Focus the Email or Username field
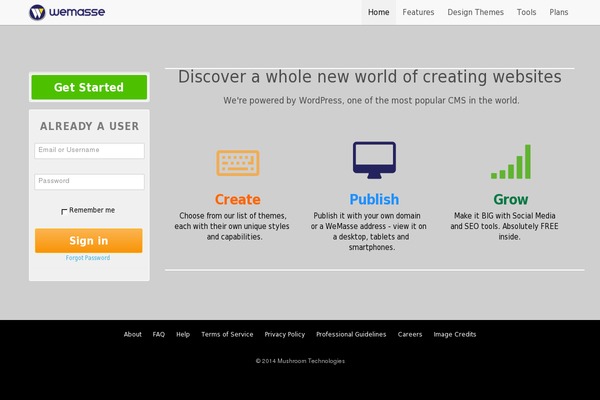Screen dimensions: 600x400 tap(89, 150)
